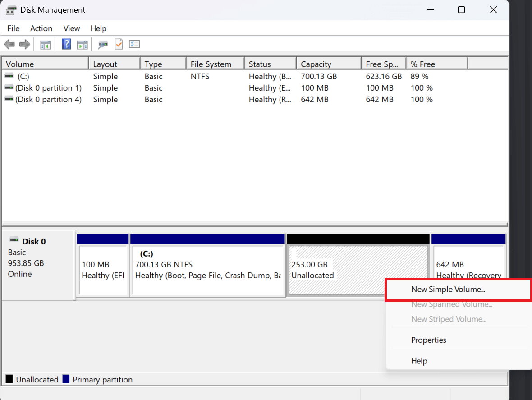The image size is (532, 400).
Task: Select the 253.00 GB Unallocated space block
Action: point(358,265)
